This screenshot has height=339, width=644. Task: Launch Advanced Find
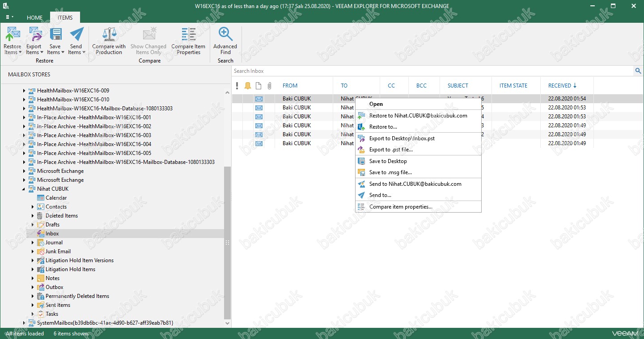point(225,41)
